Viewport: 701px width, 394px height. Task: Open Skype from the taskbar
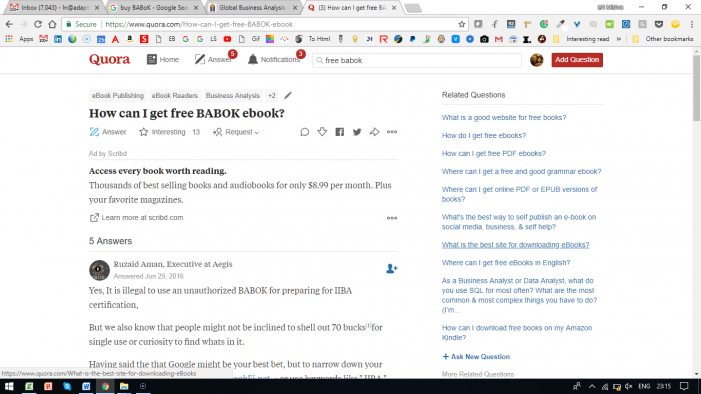67,386
